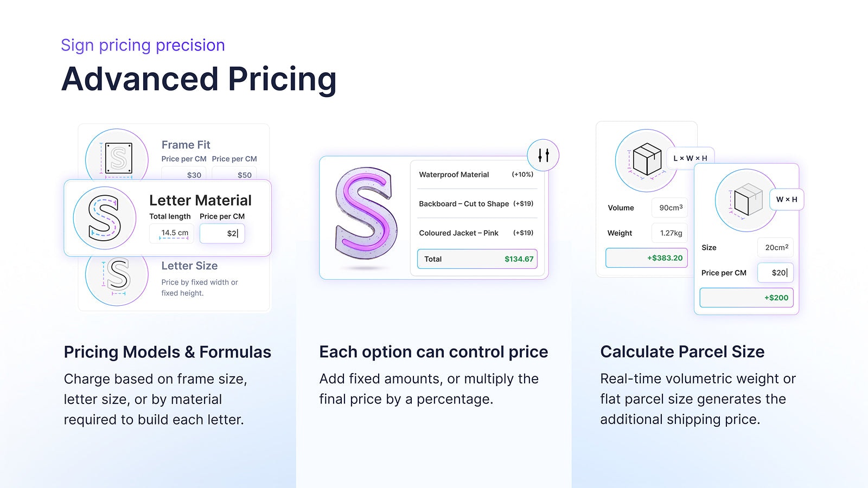Image resolution: width=868 pixels, height=488 pixels.
Task: Click the $50 Frame Fit price field
Action: tap(234, 175)
